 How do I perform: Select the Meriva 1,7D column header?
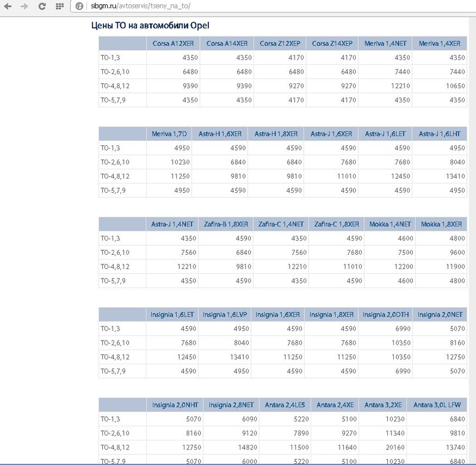click(169, 134)
